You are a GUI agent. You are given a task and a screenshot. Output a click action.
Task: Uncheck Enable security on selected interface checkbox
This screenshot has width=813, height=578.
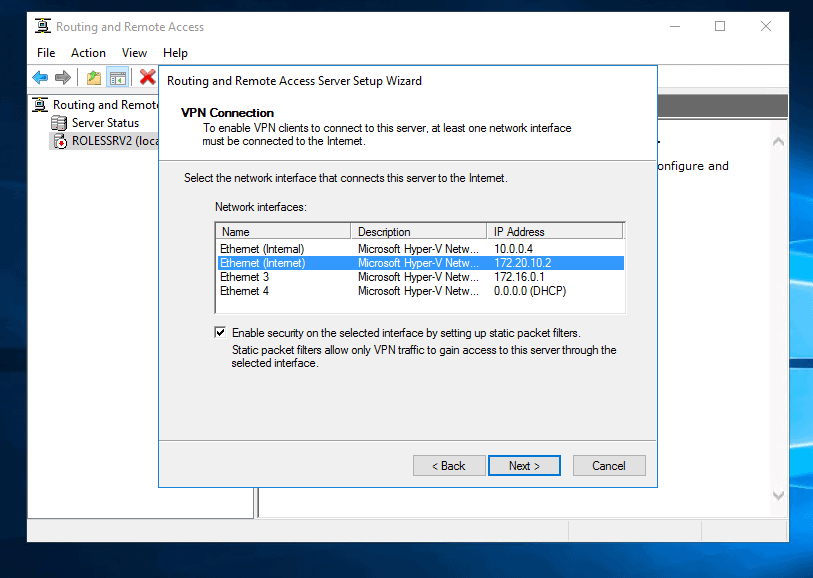[x=220, y=332]
